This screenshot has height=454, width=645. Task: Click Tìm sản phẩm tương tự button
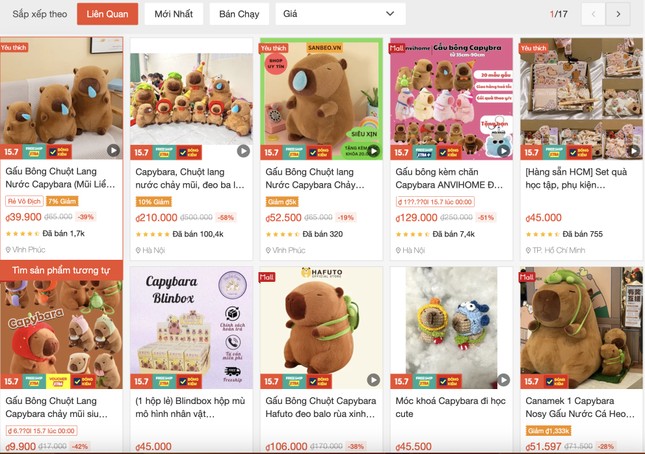click(x=61, y=270)
